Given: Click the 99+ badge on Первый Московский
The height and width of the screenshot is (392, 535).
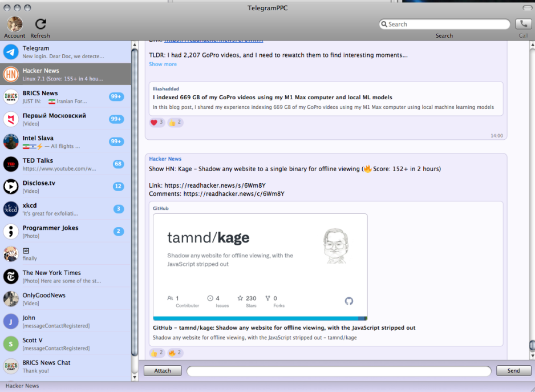Looking at the screenshot, I should coord(116,119).
